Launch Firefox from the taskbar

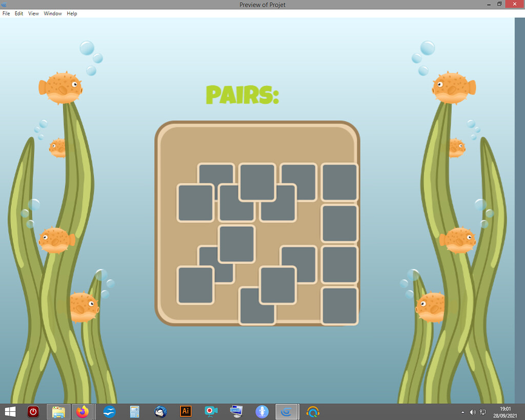click(84, 411)
